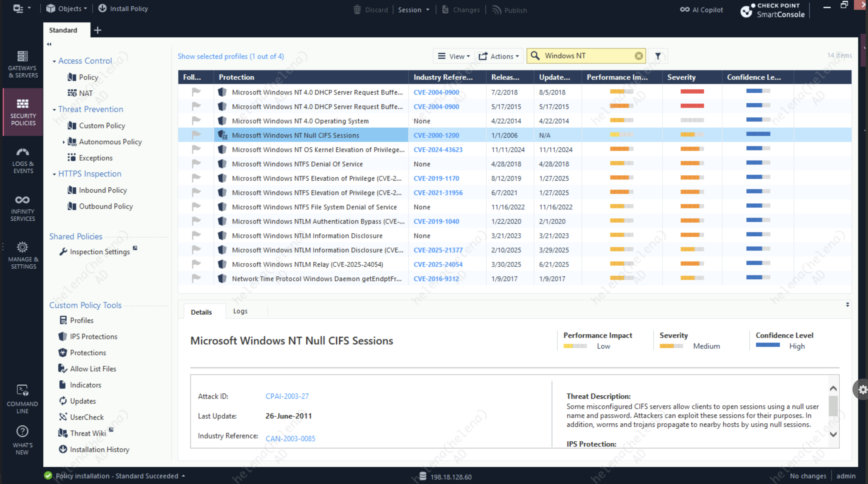Screen dimensions: 868x484
Task: Switch to the Logs tab
Action: click(x=240, y=311)
